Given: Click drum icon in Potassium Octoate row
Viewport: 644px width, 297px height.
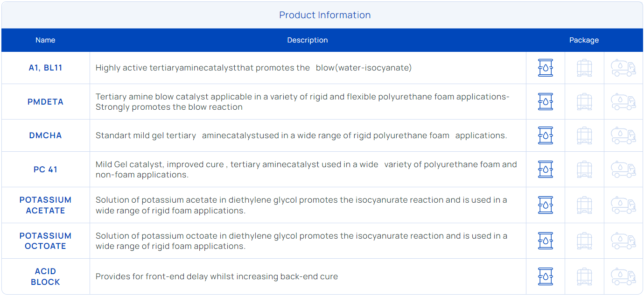Looking at the screenshot, I should (545, 241).
